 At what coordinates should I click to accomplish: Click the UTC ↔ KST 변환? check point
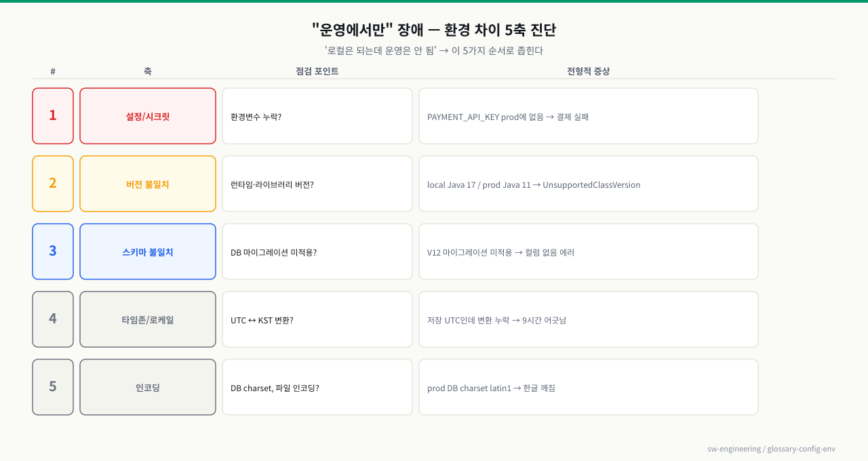pos(317,319)
